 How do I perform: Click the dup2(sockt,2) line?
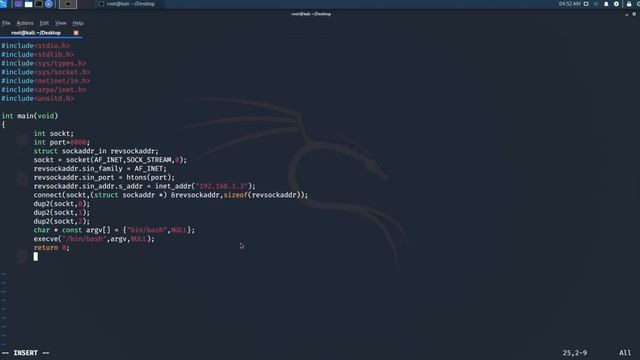click(62, 221)
